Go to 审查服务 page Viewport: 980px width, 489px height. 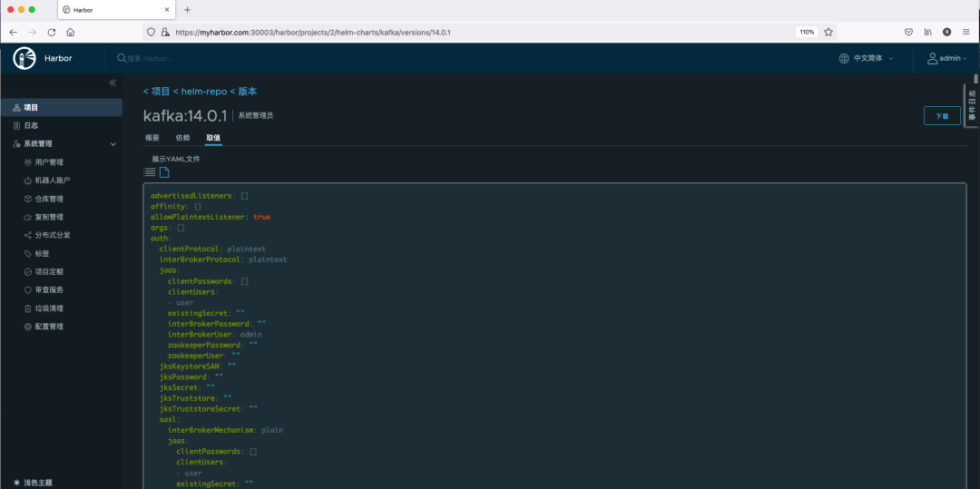coord(49,289)
